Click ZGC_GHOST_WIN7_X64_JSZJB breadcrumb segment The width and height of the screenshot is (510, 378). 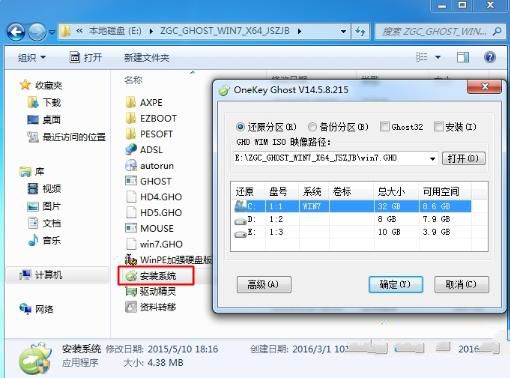[x=225, y=31]
